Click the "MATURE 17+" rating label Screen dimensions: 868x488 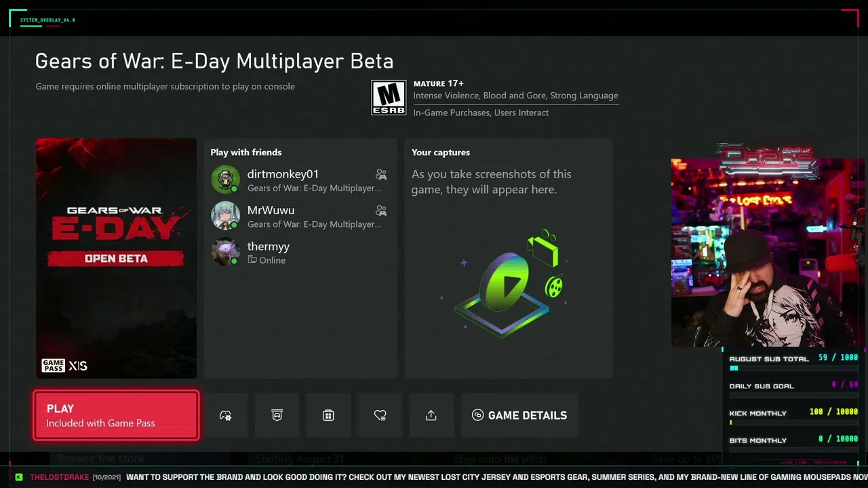pos(439,83)
